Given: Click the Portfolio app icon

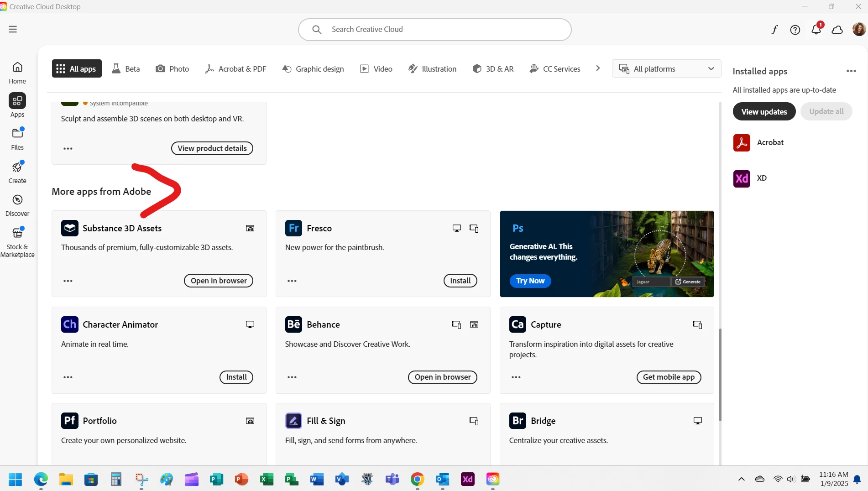Looking at the screenshot, I should pos(70,421).
